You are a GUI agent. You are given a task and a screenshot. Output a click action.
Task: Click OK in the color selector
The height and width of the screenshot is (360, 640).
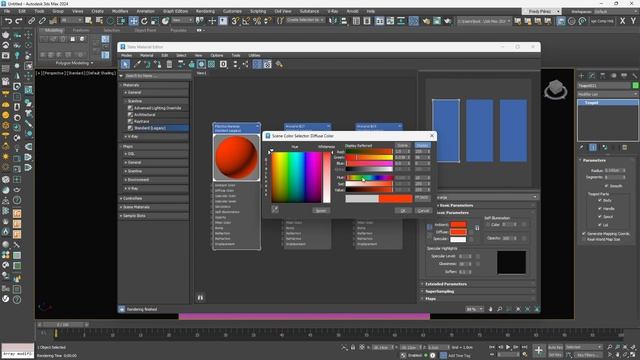pyautogui.click(x=403, y=210)
